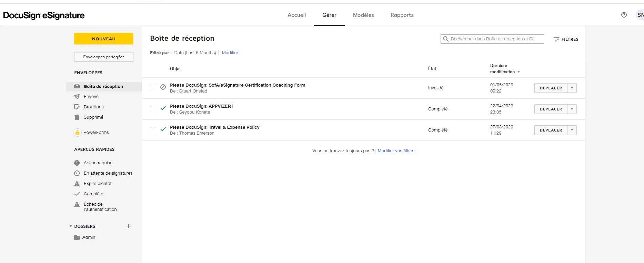Open PowerForms label in sidebar

point(96,133)
